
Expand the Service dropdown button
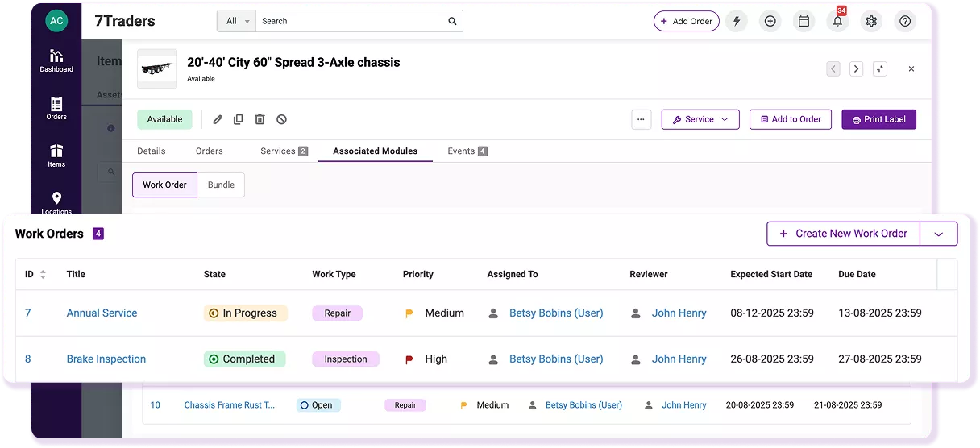(700, 119)
